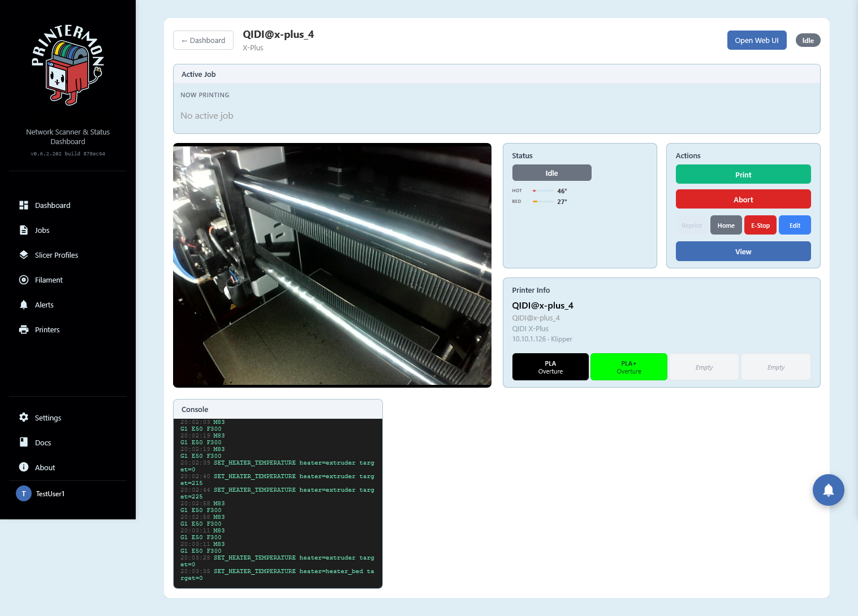
Task: Click the Settings gear icon
Action: [x=24, y=418]
